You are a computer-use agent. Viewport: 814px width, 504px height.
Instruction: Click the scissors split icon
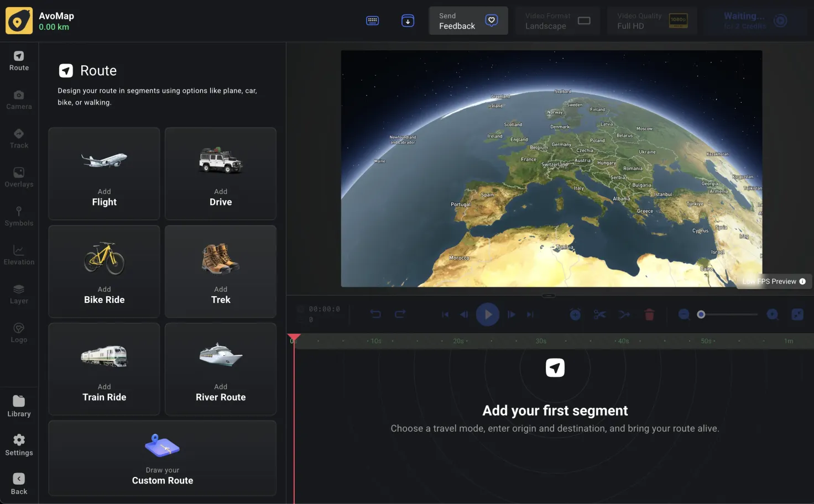[599, 314]
